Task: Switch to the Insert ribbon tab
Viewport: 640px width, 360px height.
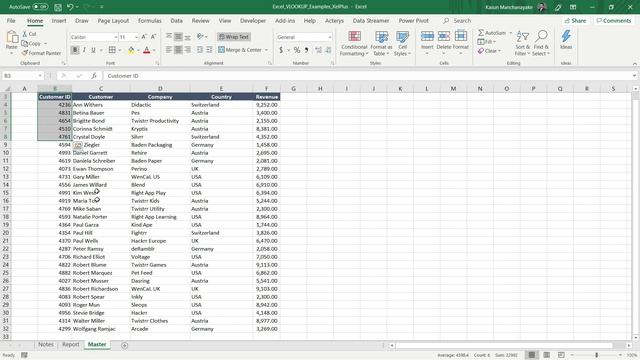Action: 59,20
